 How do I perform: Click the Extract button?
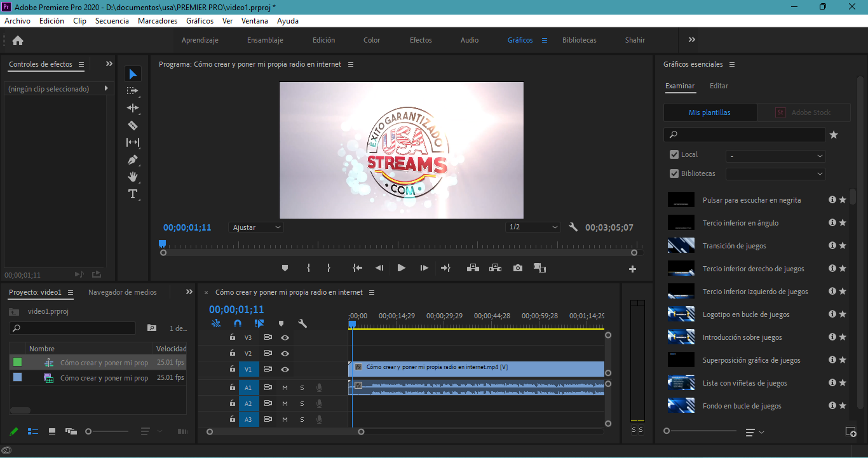click(x=495, y=268)
